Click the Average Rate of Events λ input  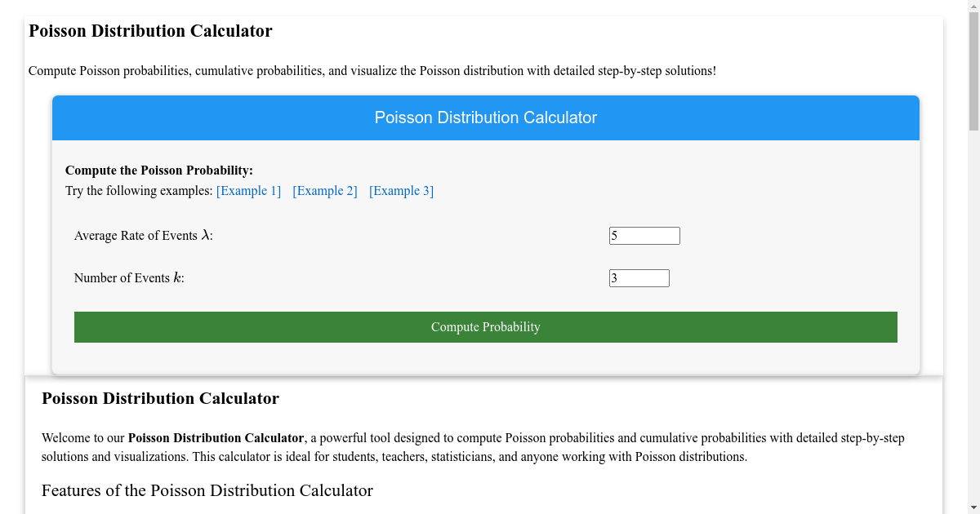[x=644, y=235]
